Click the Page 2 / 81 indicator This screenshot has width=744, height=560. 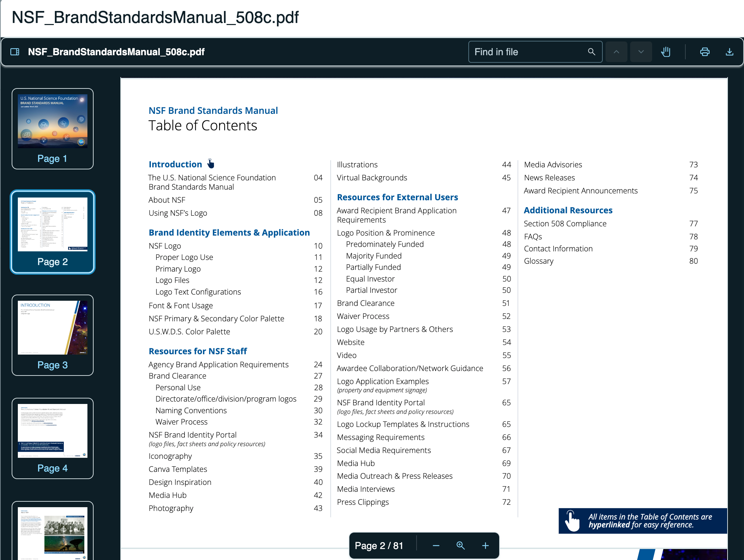tap(379, 546)
